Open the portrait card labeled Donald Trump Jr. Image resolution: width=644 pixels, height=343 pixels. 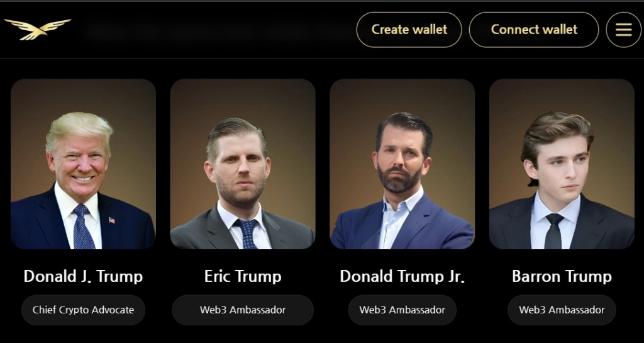pos(402,164)
